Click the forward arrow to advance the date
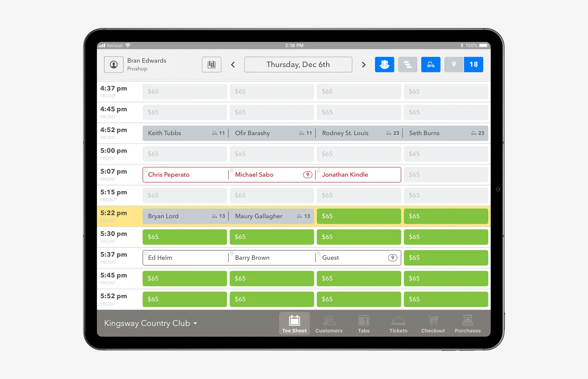The width and height of the screenshot is (588, 379). click(364, 64)
